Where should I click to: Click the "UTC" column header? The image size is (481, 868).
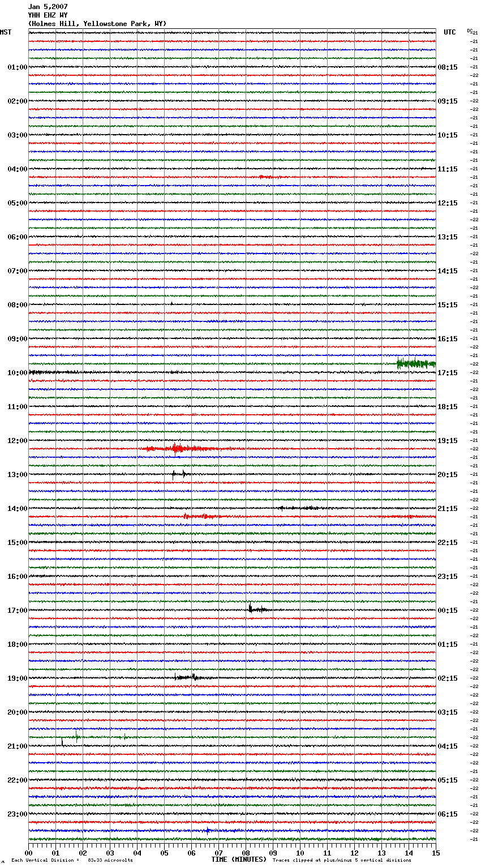tap(450, 32)
